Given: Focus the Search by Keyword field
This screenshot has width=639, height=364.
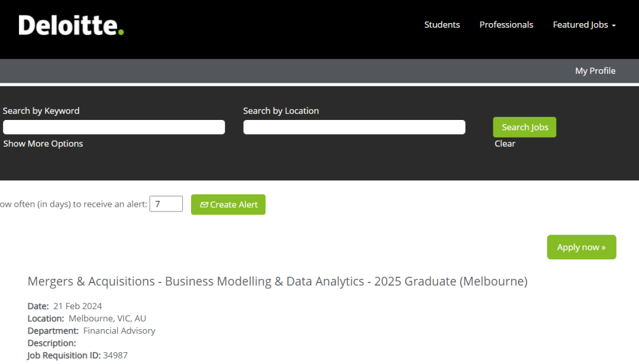Looking at the screenshot, I should (x=114, y=127).
